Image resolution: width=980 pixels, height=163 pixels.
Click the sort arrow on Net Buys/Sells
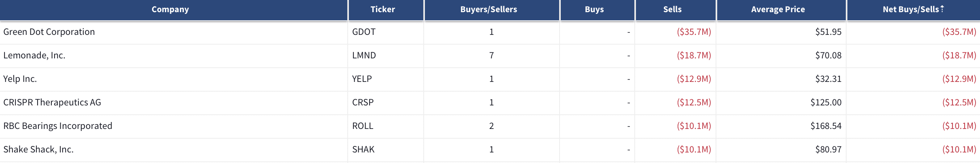[942, 9]
